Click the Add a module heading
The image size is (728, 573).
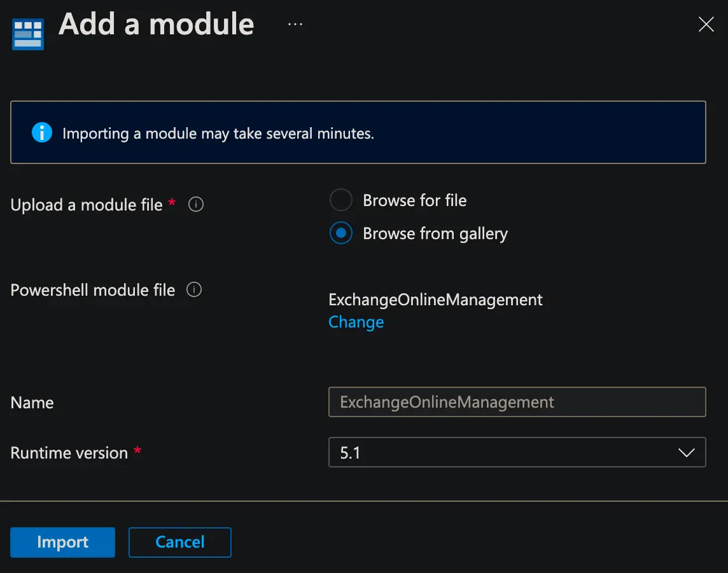pos(157,24)
